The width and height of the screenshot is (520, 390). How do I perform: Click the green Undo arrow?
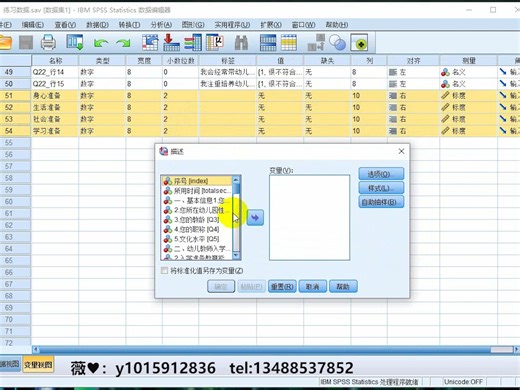pos(101,43)
